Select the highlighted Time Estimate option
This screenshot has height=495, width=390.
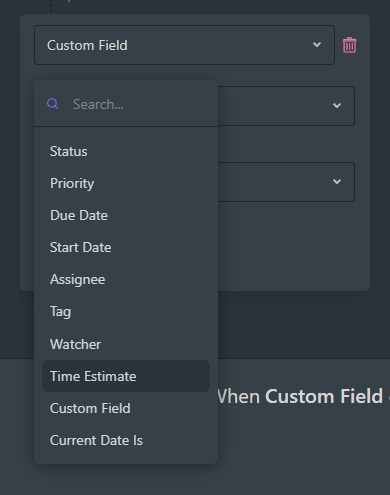click(126, 376)
